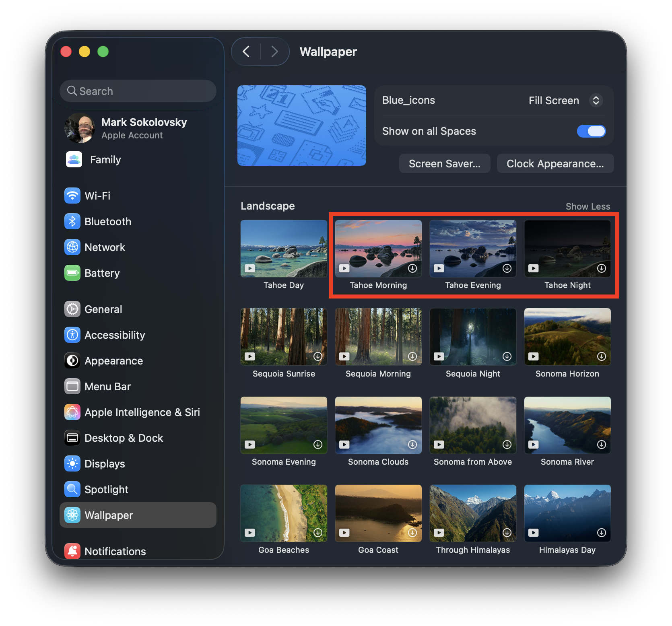
Task: Collapse Landscape section with Show Less
Action: coord(587,206)
